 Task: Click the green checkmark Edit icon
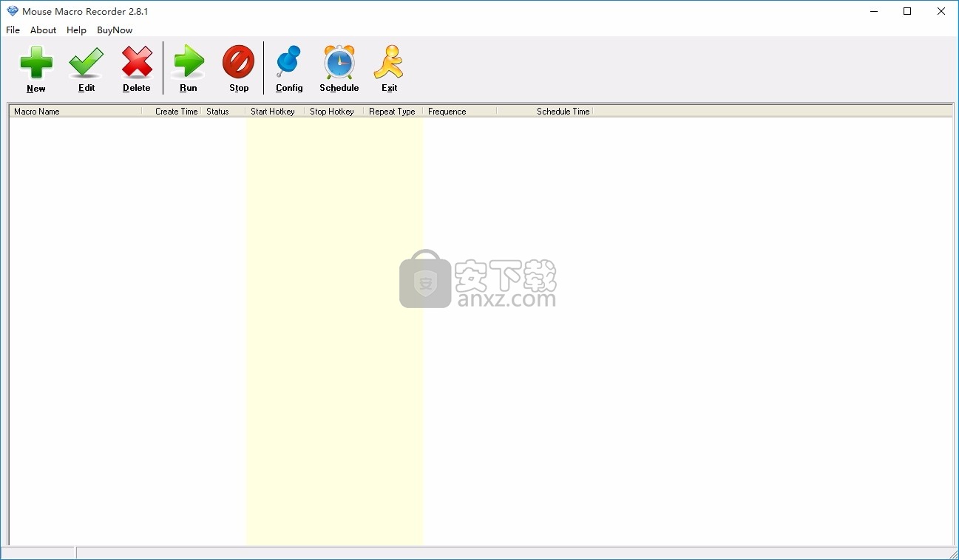(x=87, y=63)
